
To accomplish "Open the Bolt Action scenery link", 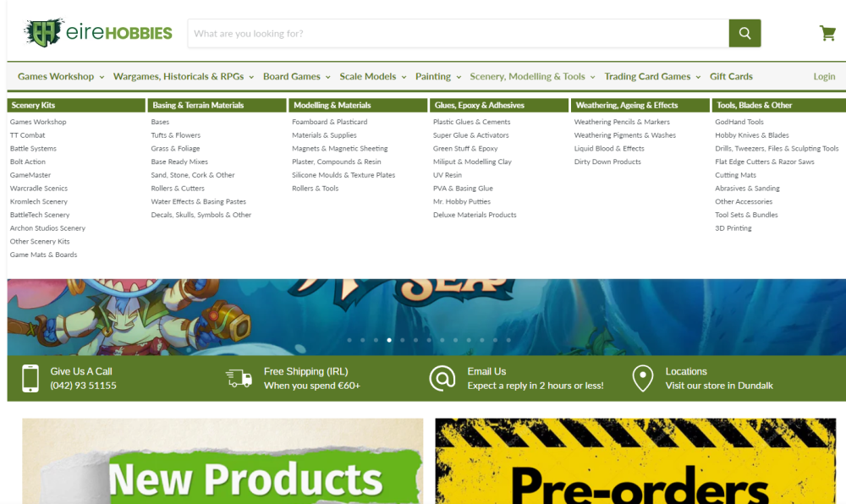I will click(27, 162).
